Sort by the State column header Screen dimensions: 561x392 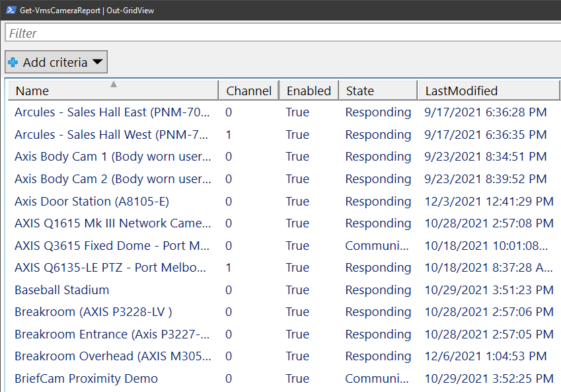378,91
